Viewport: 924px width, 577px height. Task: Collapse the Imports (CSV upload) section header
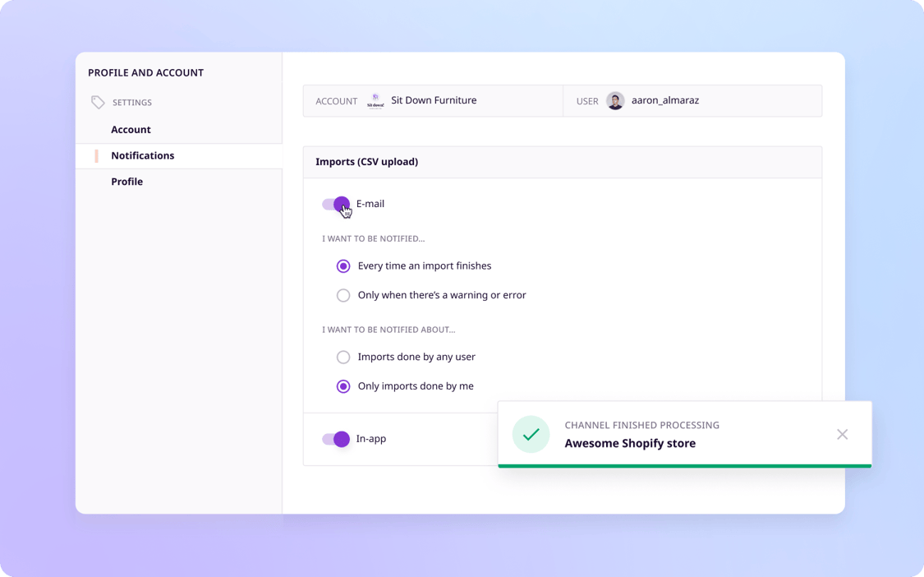coord(366,162)
